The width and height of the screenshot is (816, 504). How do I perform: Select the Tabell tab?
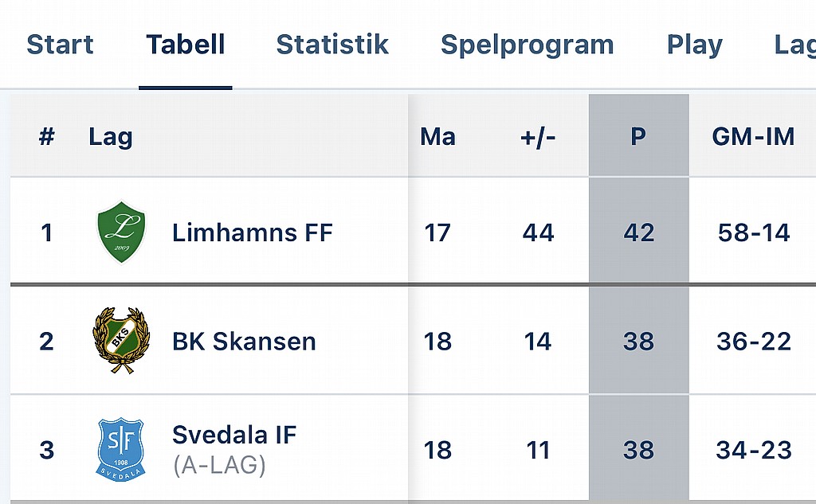186,45
